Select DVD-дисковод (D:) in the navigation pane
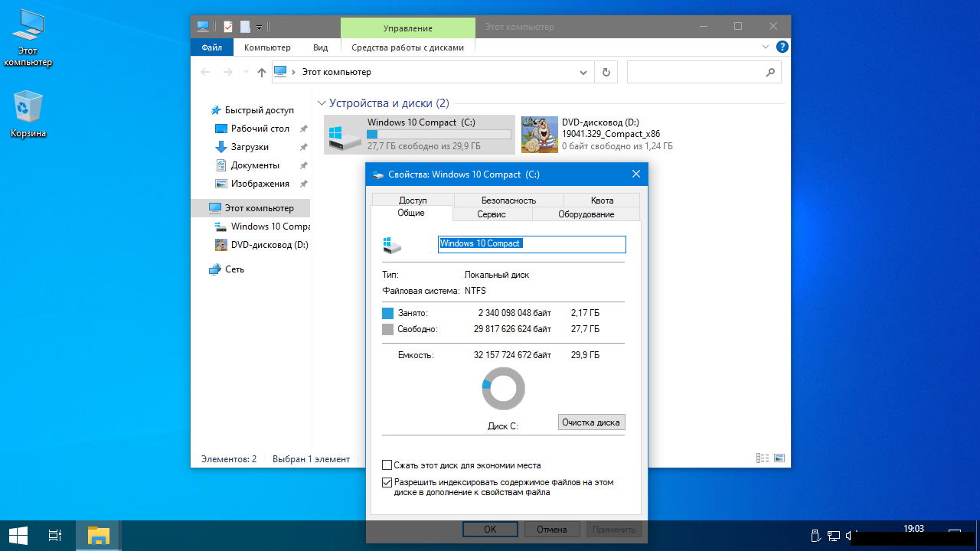980x551 pixels. [x=262, y=245]
